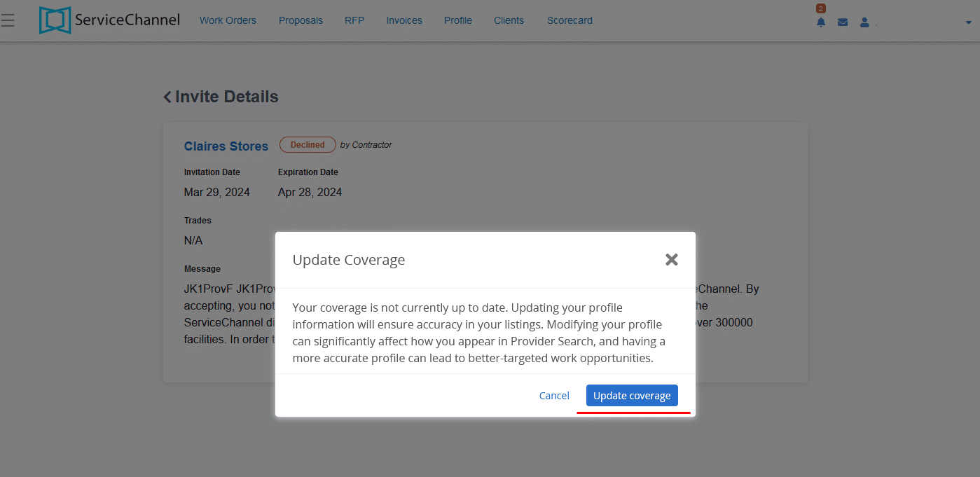Click the Declined status badge
Viewport: 980px width, 477px height.
[x=307, y=144]
